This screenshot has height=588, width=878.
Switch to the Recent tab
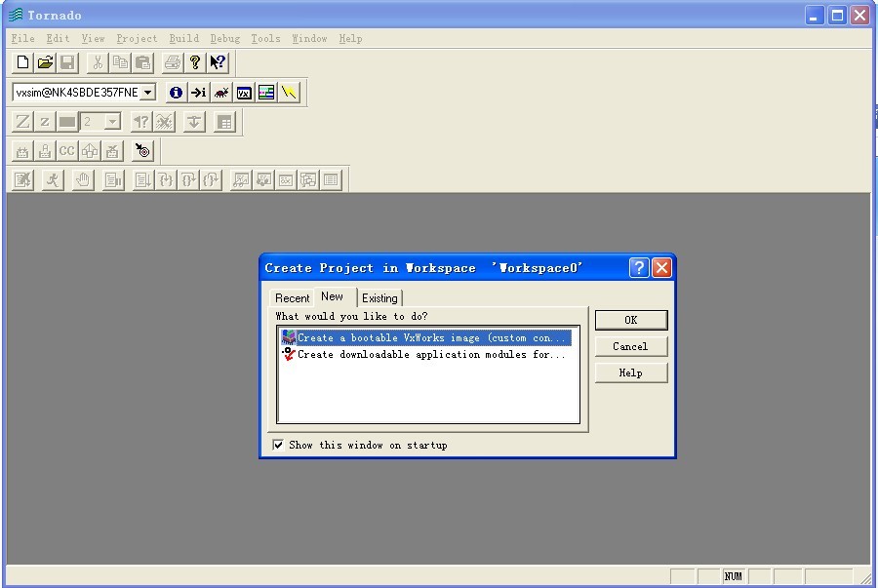coord(292,298)
